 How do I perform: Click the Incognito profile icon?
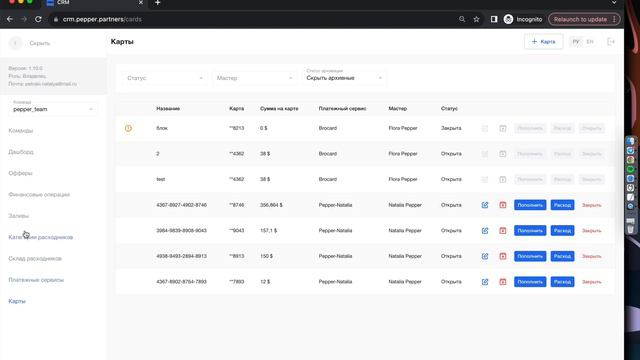click(508, 19)
